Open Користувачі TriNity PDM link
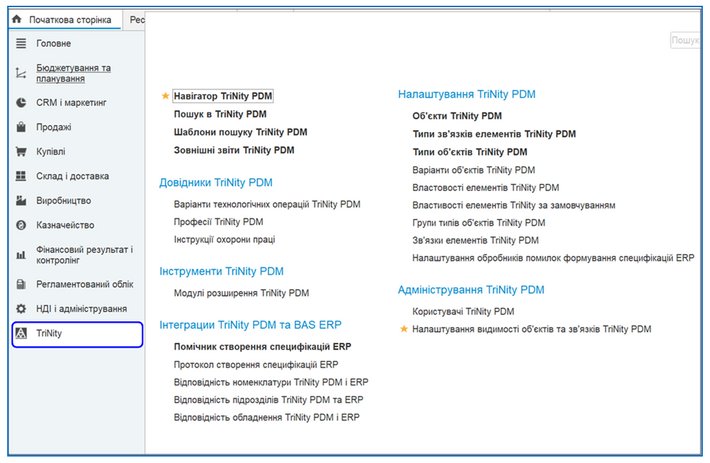 click(463, 312)
